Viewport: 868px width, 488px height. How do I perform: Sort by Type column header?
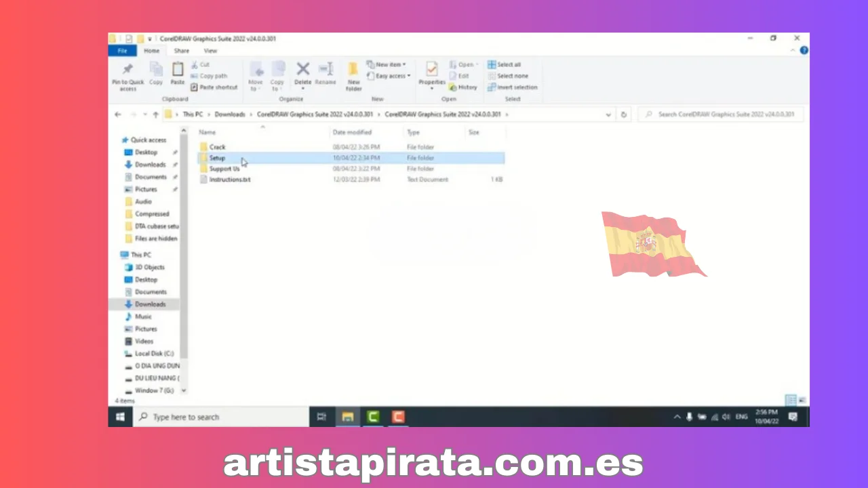(434, 132)
